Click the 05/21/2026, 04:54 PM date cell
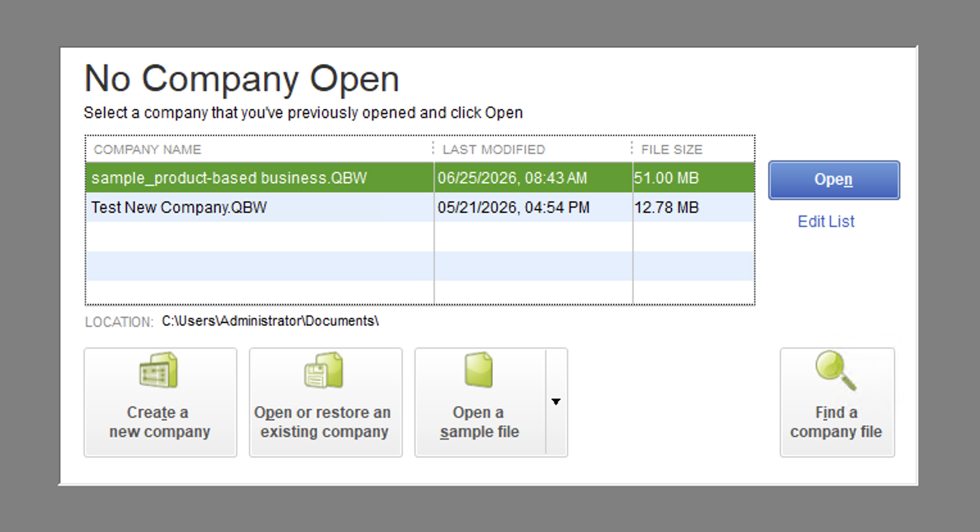Image resolution: width=980 pixels, height=532 pixels. tap(533, 207)
